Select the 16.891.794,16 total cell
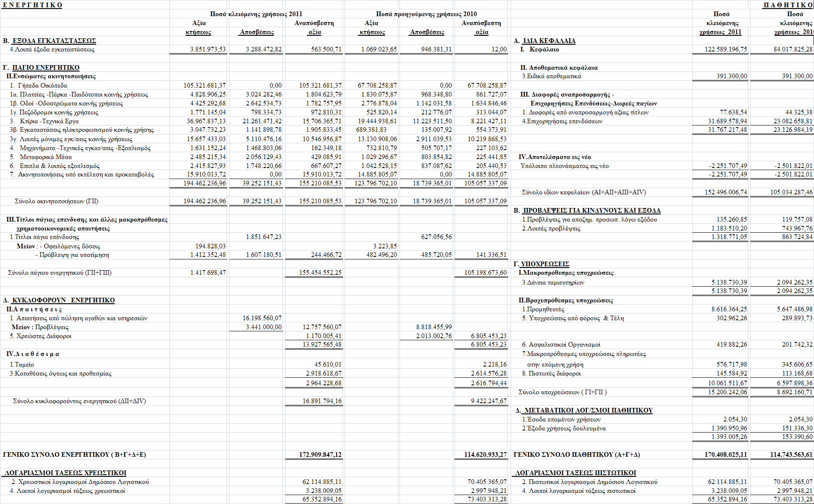 click(x=322, y=401)
